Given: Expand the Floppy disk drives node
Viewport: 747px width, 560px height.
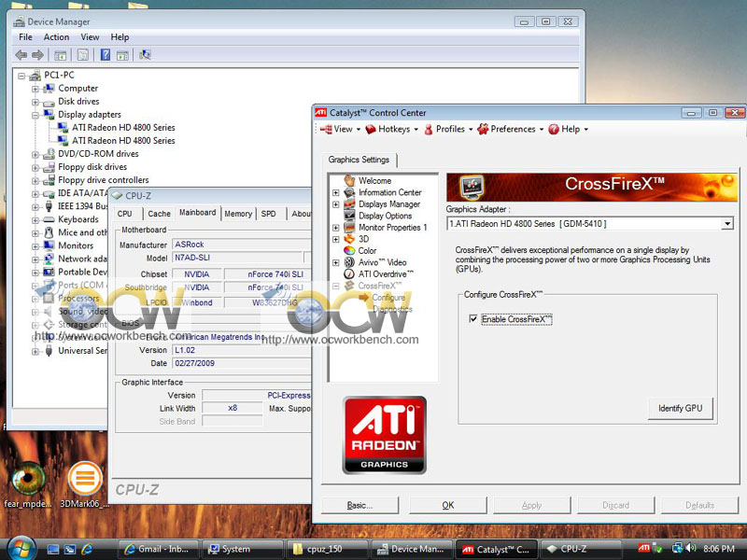Looking at the screenshot, I should (x=35, y=168).
